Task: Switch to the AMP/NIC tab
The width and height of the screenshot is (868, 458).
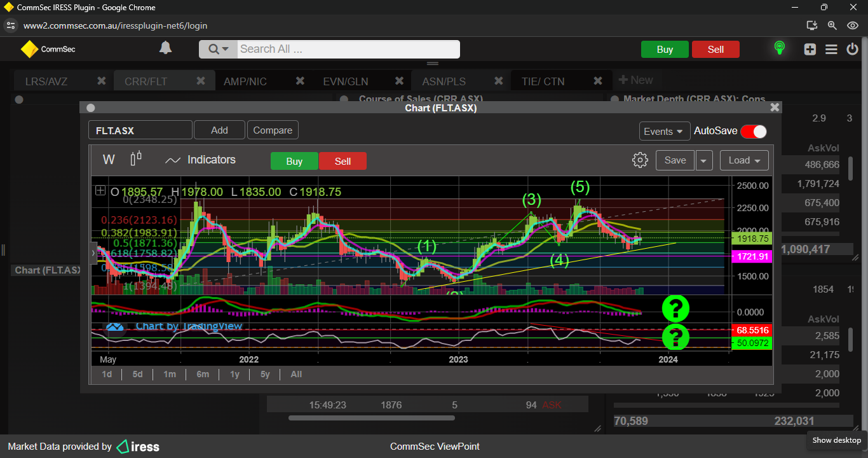Action: point(245,81)
